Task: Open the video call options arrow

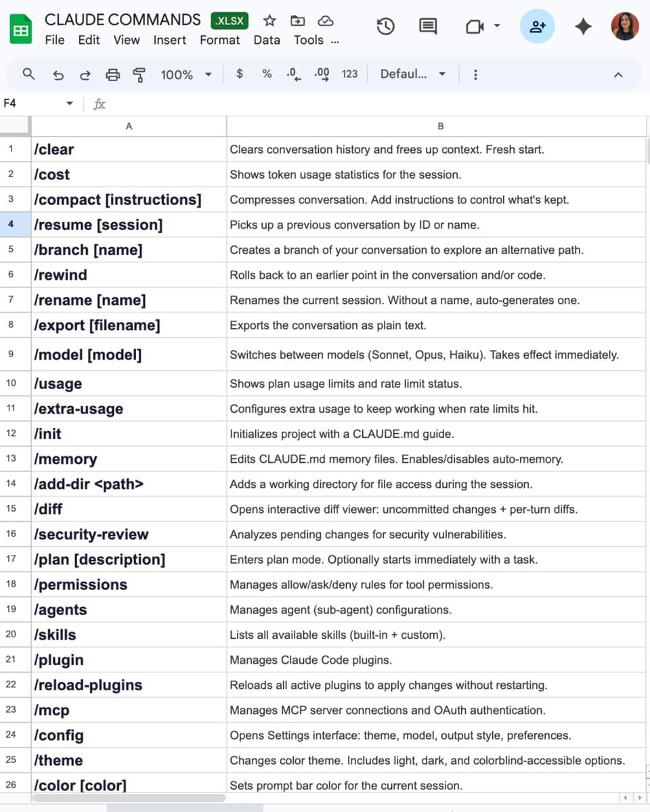Action: pyautogui.click(x=497, y=26)
